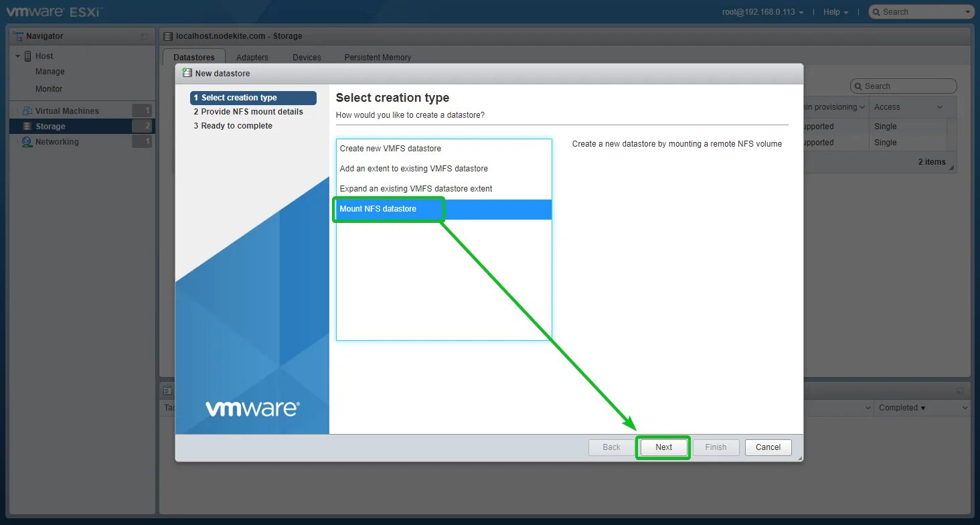
Task: Switch to the Persistent Memory tab
Action: coord(378,58)
